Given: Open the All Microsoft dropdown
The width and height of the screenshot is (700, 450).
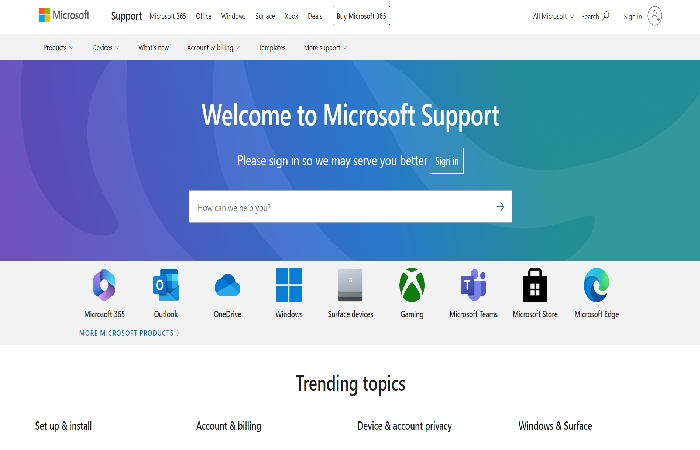Looking at the screenshot, I should coord(553,16).
